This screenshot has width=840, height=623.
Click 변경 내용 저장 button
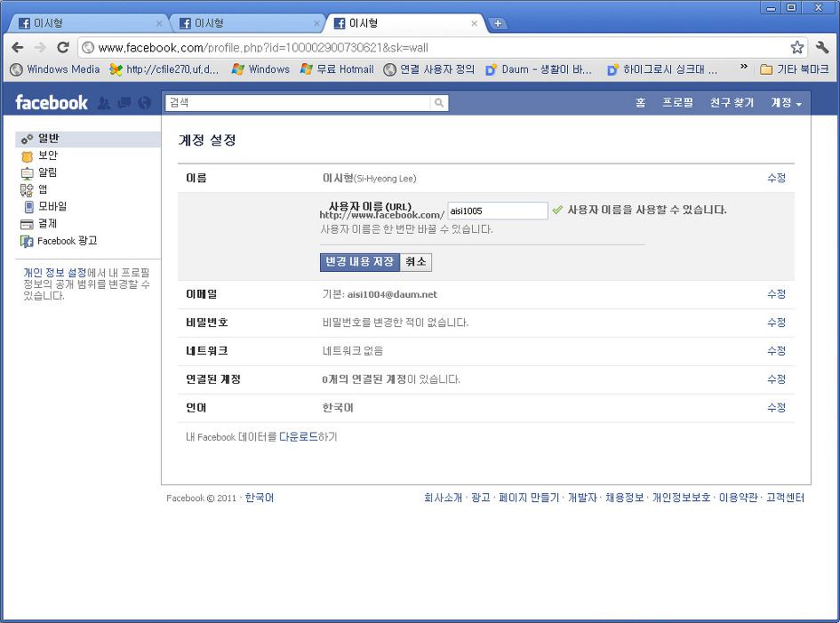pos(360,262)
